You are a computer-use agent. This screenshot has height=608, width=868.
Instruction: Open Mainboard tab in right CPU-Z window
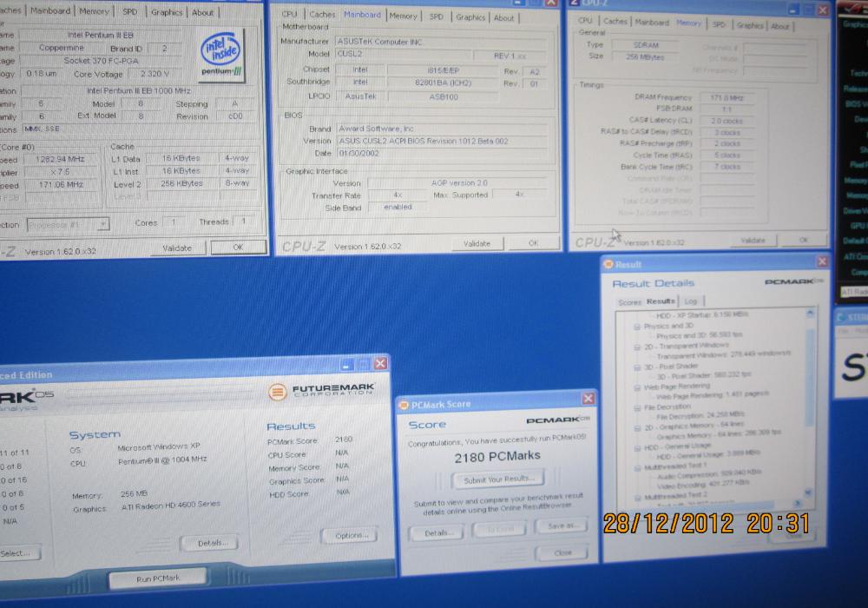[652, 23]
